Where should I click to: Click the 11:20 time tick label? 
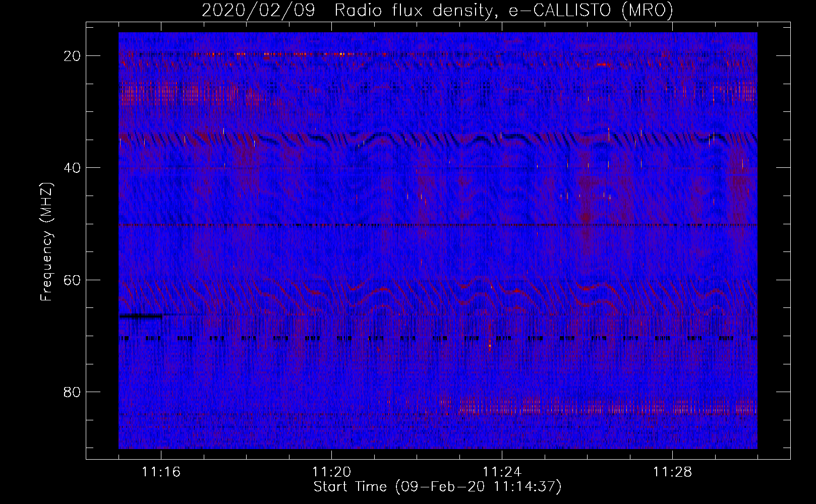(x=331, y=472)
